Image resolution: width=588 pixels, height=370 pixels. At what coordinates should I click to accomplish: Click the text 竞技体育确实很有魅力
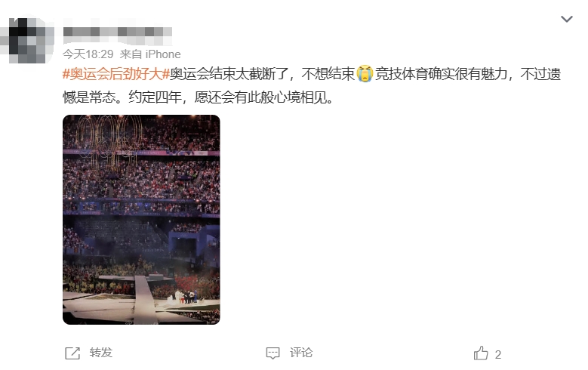point(442,74)
